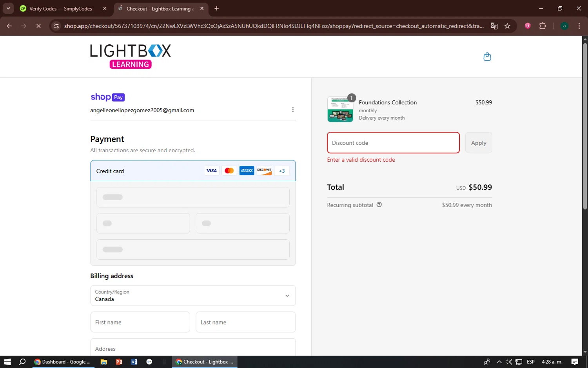Open Word from the taskbar
Viewport: 588px width, 368px height.
point(134,362)
